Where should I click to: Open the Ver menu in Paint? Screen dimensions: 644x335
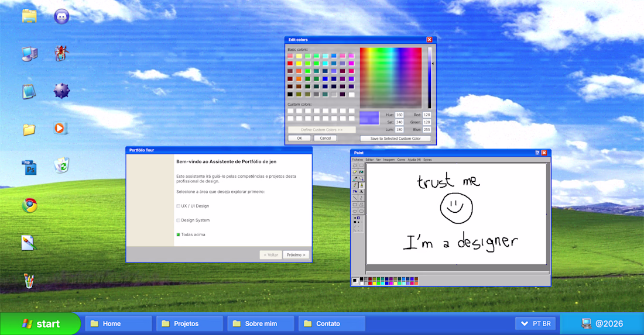click(378, 160)
